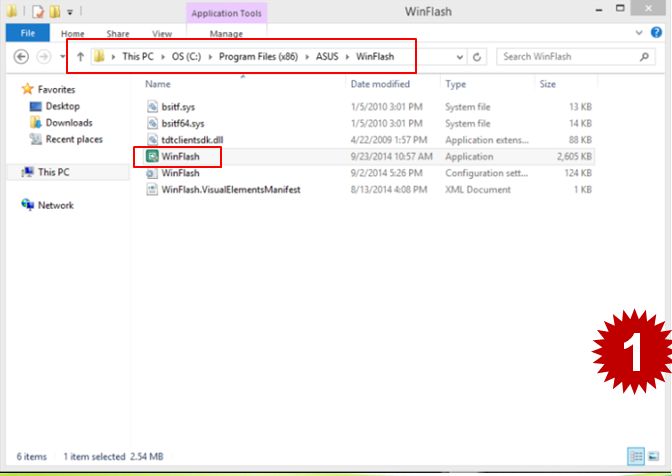Viewport: 672px width, 476px height.
Task: Open the recent locations dropdown arrow
Action: pos(63,57)
